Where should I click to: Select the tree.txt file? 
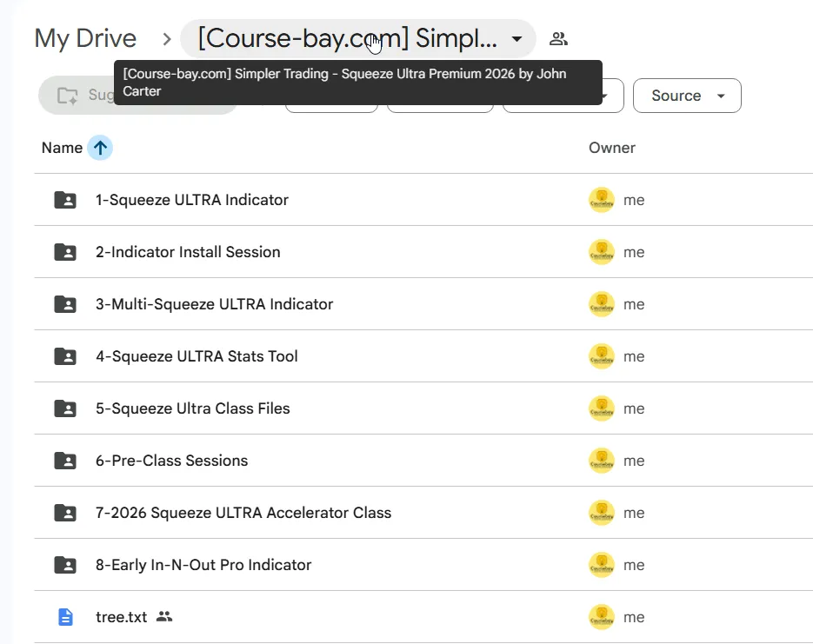tap(122, 617)
